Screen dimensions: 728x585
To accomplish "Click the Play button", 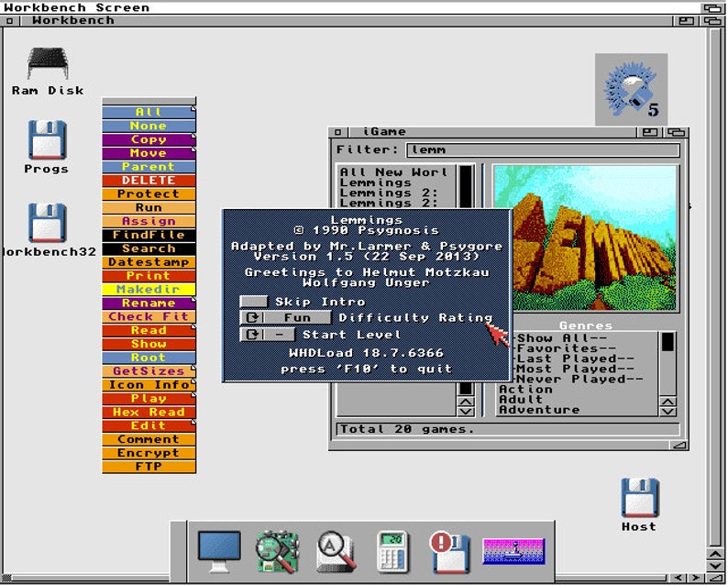I will coord(149,398).
